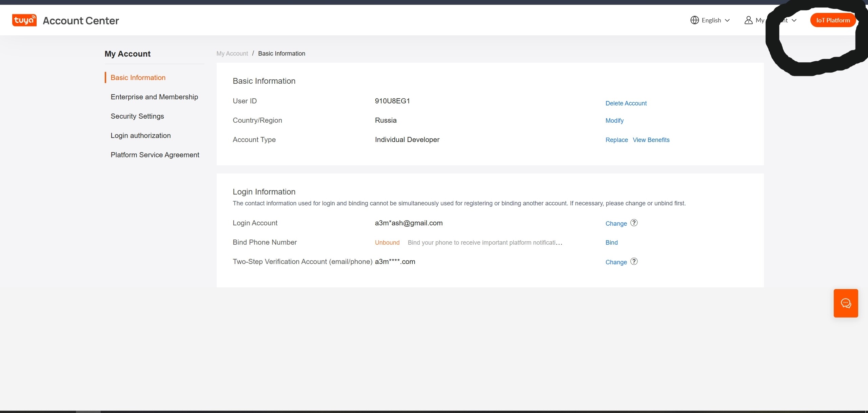Click help icon next to Login Account Change
This screenshot has height=413, width=868.
click(634, 223)
